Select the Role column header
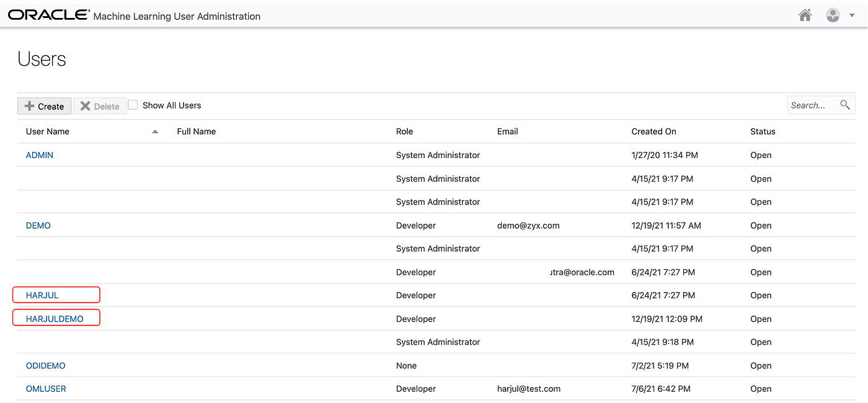 404,131
